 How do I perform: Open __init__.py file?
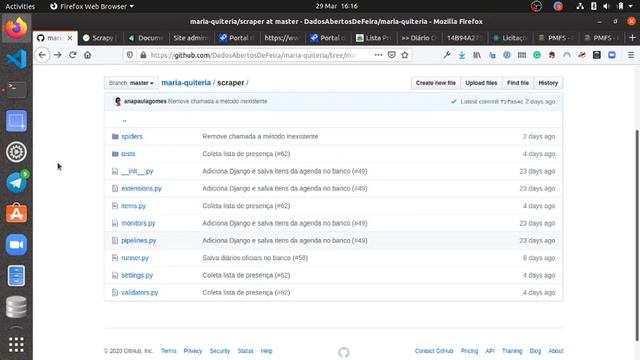137,171
